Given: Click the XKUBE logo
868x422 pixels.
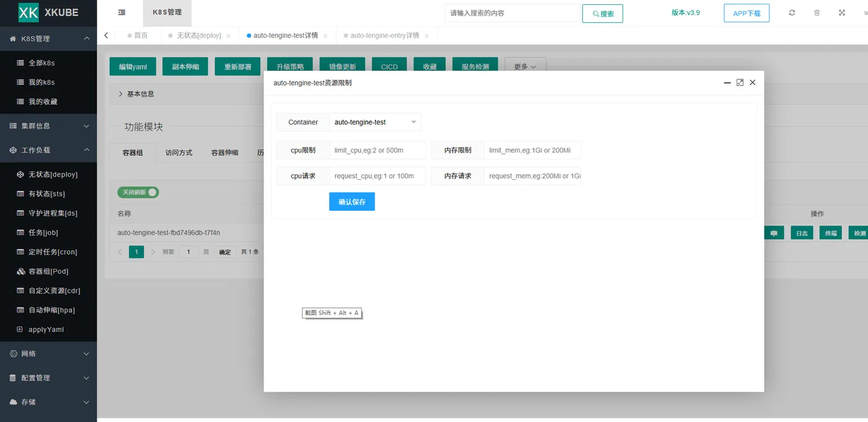Looking at the screenshot, I should (x=48, y=12).
